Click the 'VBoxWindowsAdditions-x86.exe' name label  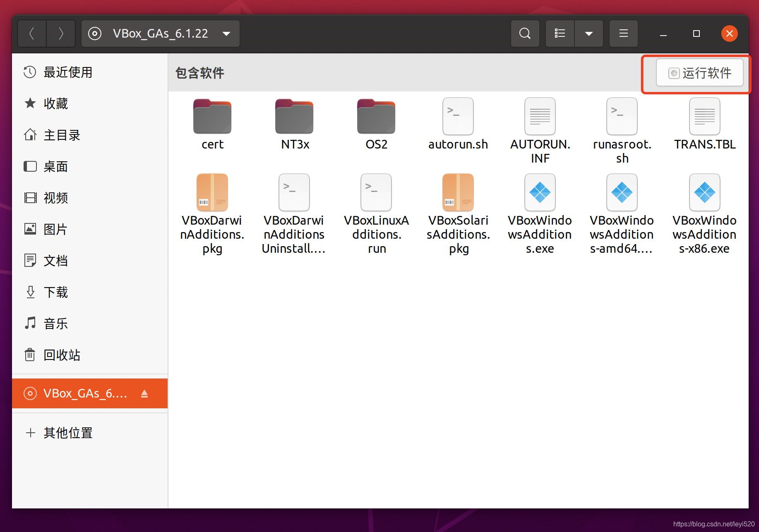click(704, 235)
